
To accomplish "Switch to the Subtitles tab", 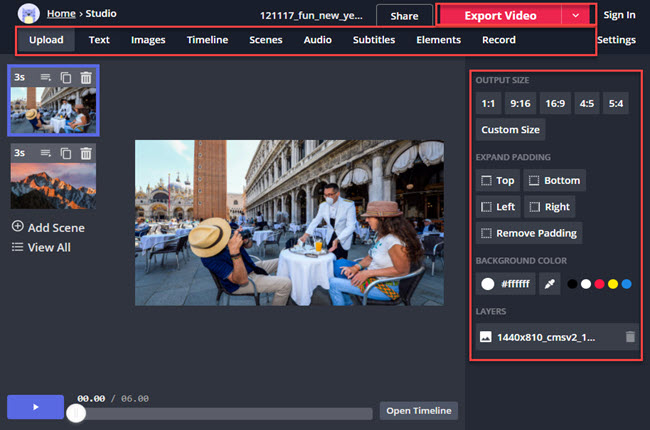I will click(374, 40).
